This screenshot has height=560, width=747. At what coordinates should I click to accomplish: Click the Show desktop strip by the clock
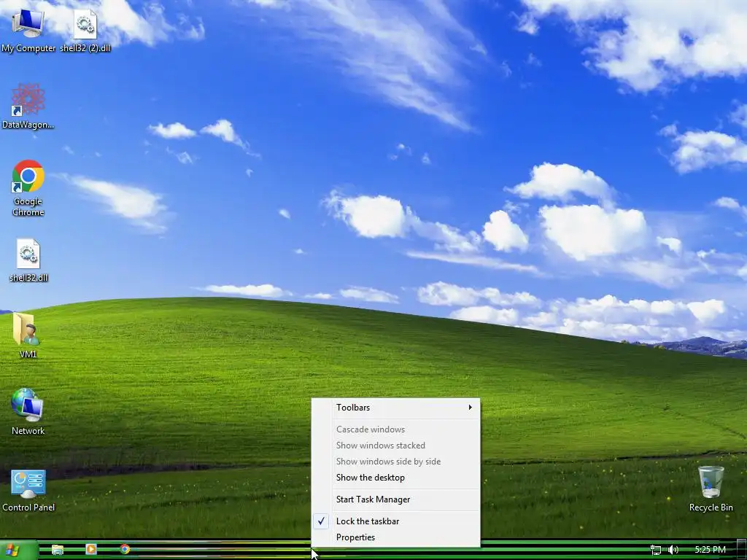[x=742, y=550]
